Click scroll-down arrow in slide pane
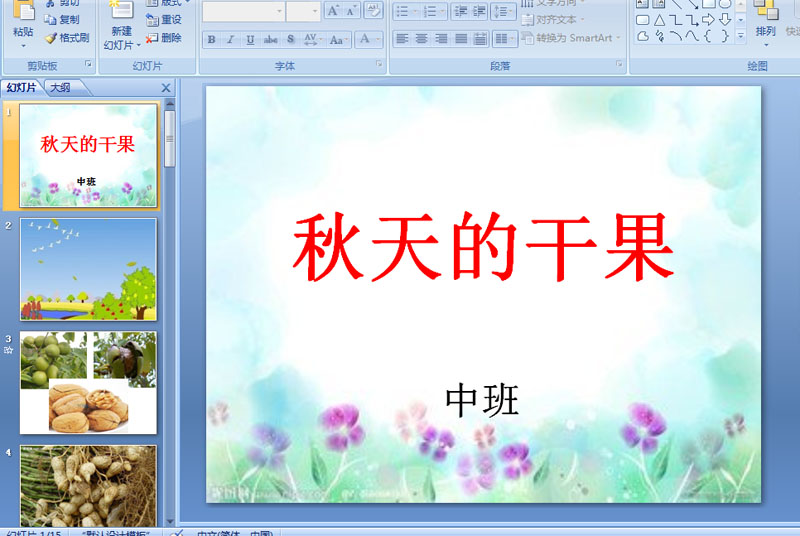The width and height of the screenshot is (800, 536). click(170, 521)
